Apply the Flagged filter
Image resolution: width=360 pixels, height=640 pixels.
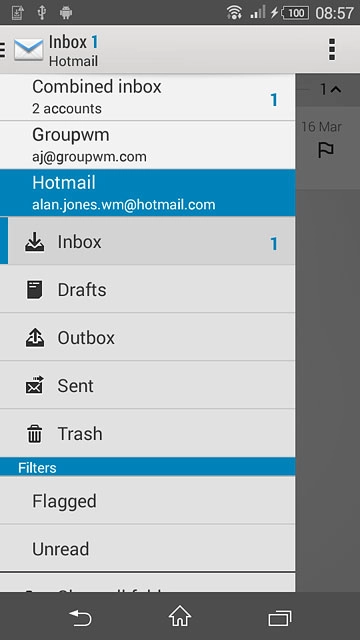[x=147, y=500]
